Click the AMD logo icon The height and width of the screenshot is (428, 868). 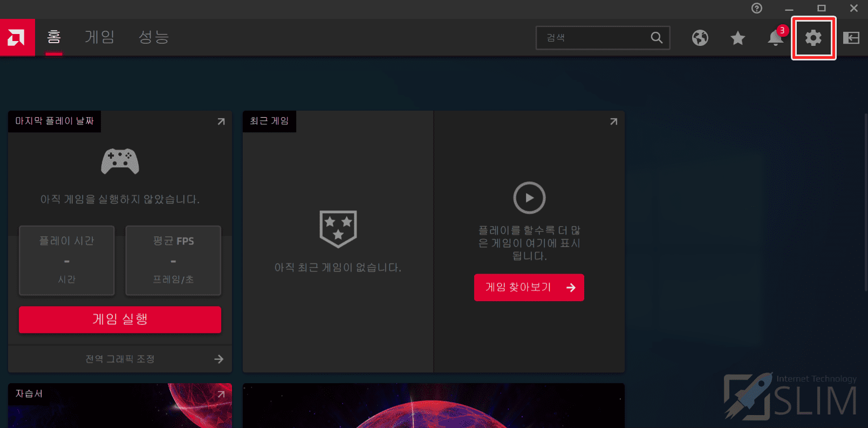16,38
